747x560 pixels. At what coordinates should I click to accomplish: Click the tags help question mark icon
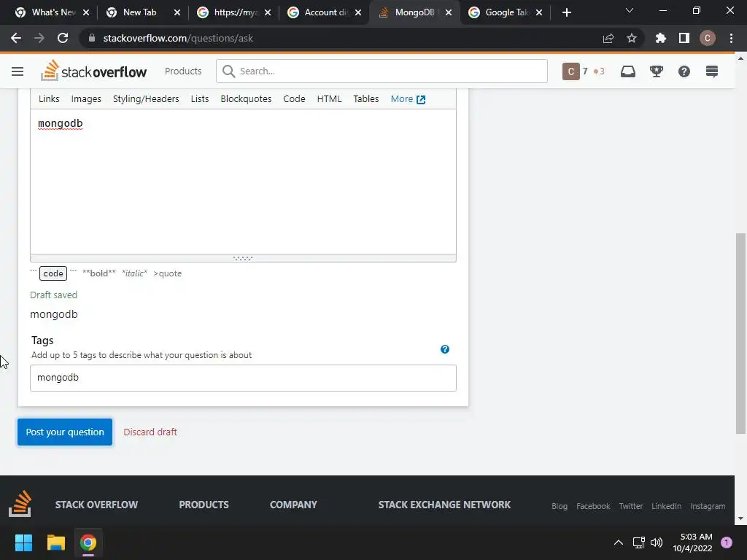point(445,349)
